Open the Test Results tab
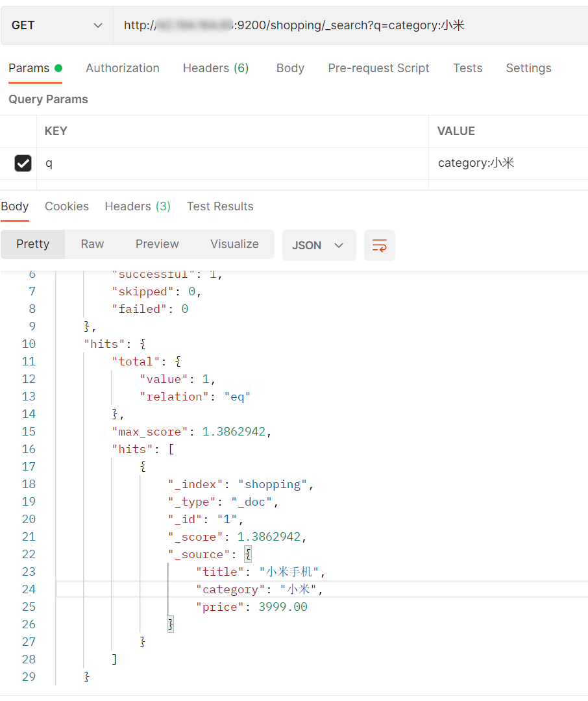Viewport: 588px width, 701px height. 220,206
